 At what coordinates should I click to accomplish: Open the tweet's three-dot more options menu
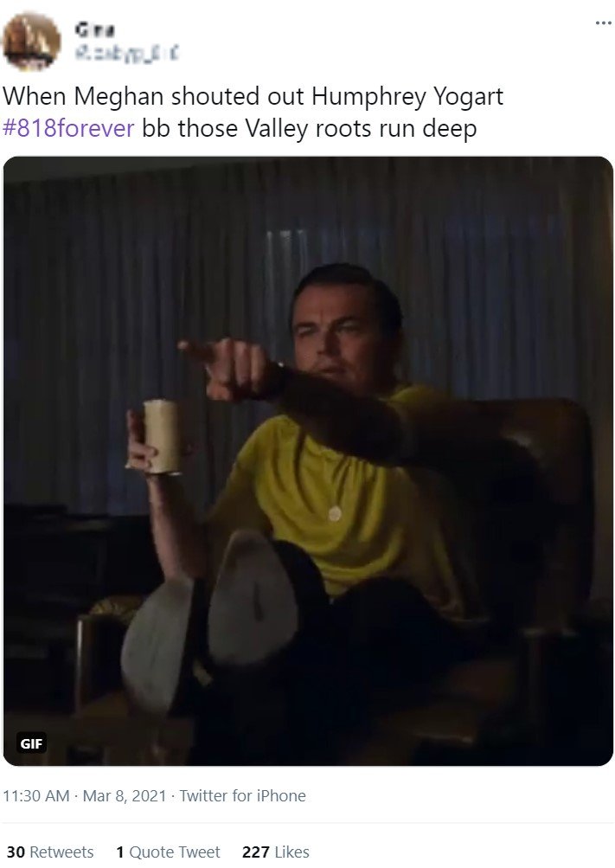603,23
